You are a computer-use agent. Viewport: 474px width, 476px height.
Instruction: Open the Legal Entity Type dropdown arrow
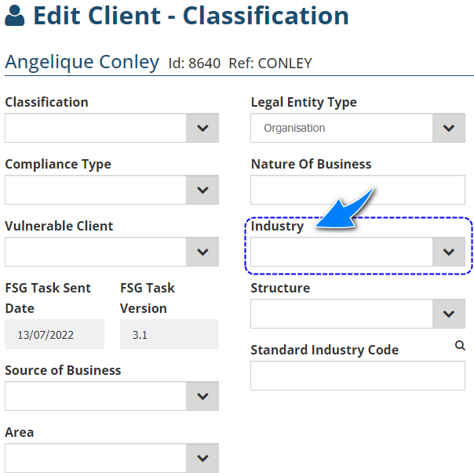(x=448, y=128)
